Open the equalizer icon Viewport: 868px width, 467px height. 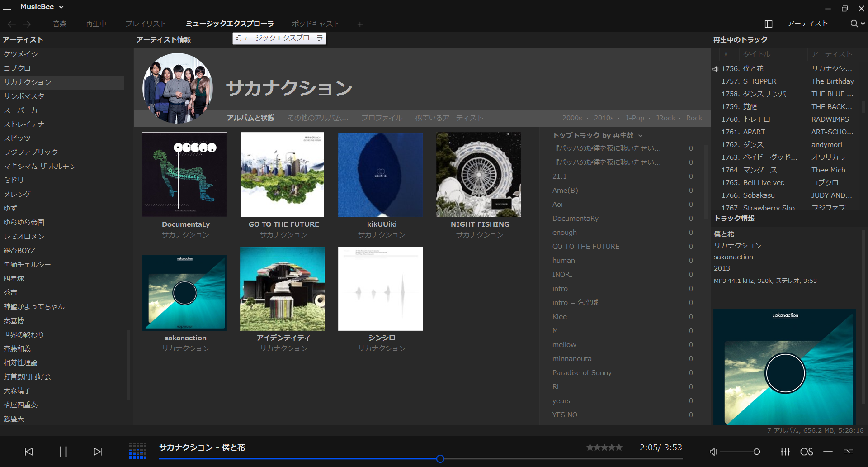click(785, 452)
